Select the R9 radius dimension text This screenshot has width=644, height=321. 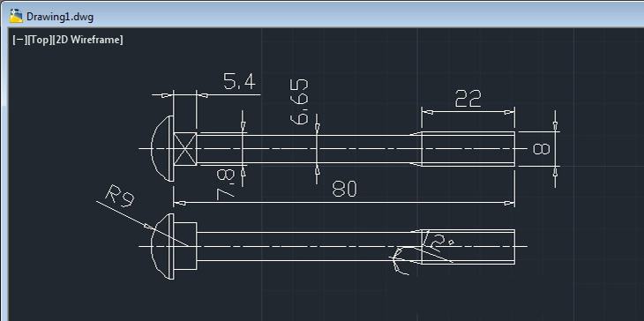pyautogui.click(x=120, y=196)
